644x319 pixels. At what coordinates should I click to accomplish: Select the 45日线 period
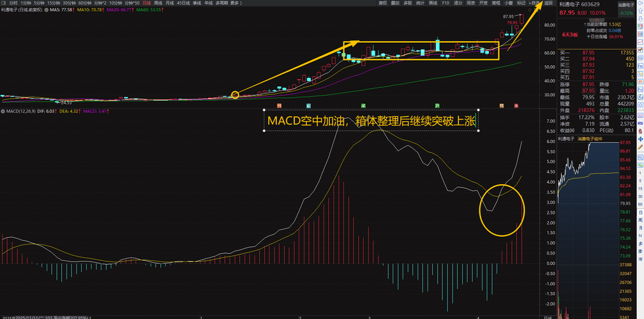tap(183, 3)
